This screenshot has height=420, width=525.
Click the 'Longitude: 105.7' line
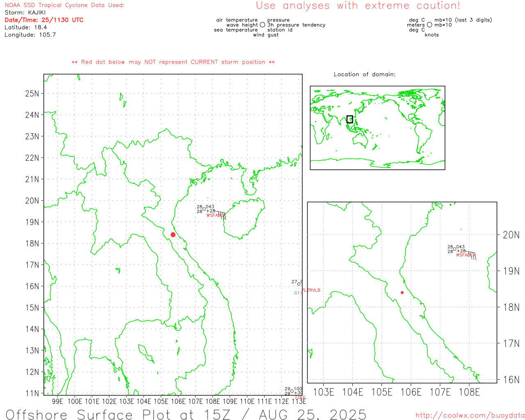pyautogui.click(x=30, y=35)
